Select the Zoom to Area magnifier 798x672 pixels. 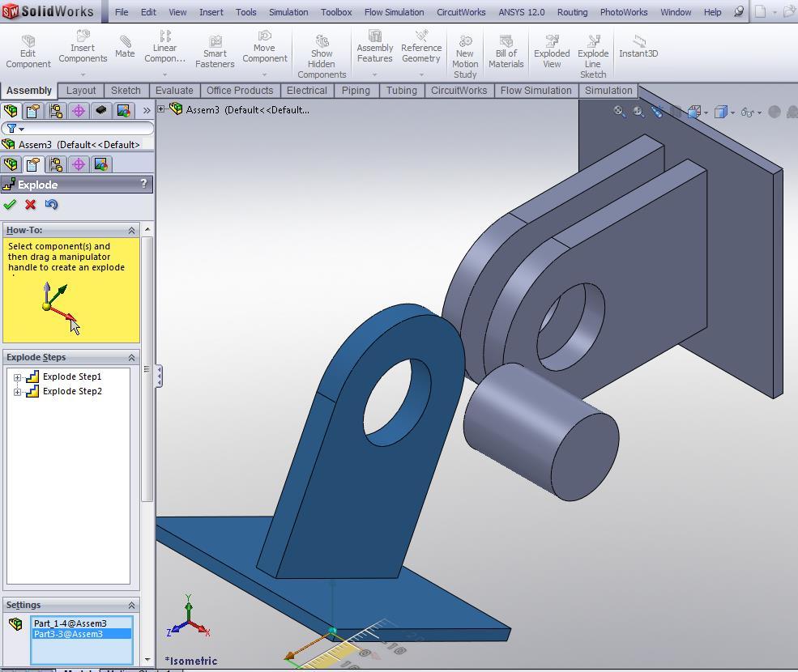click(x=638, y=112)
